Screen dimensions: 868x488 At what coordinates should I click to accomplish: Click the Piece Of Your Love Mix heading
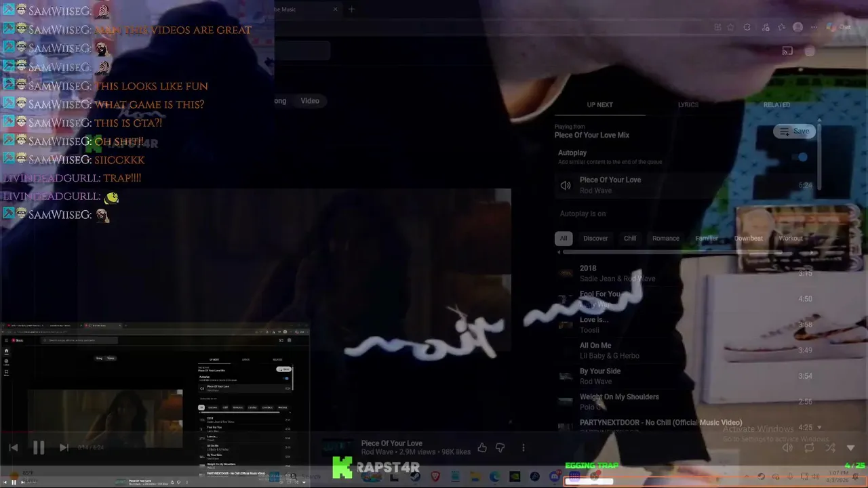point(592,135)
